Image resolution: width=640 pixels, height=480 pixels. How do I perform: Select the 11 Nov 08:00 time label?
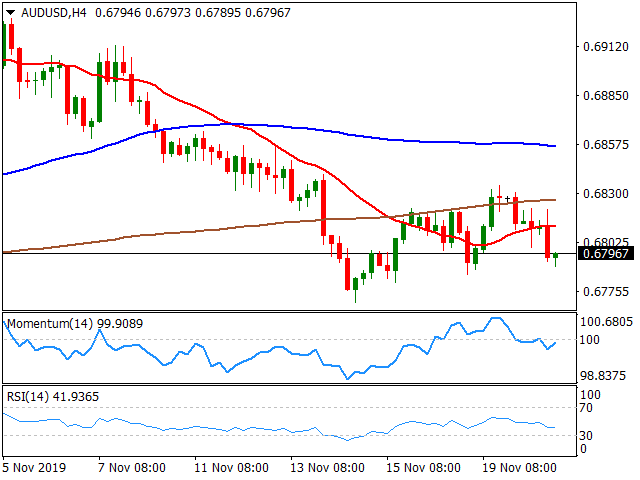click(231, 467)
